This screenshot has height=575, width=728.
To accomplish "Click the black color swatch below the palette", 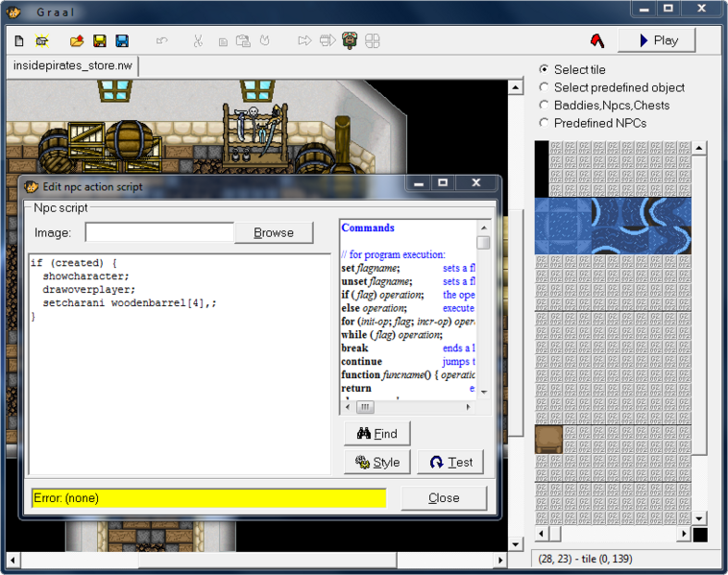I will pyautogui.click(x=700, y=535).
